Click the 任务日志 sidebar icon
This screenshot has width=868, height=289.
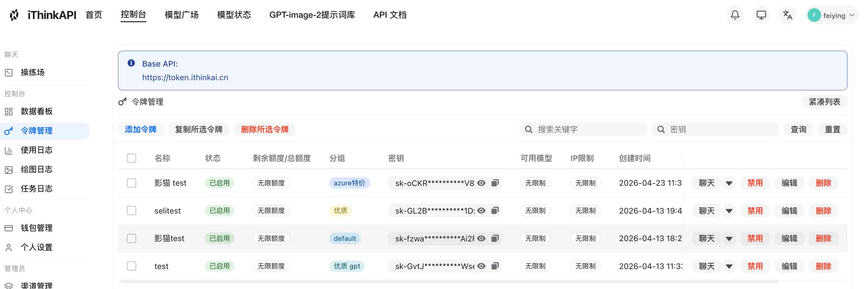[x=9, y=189]
